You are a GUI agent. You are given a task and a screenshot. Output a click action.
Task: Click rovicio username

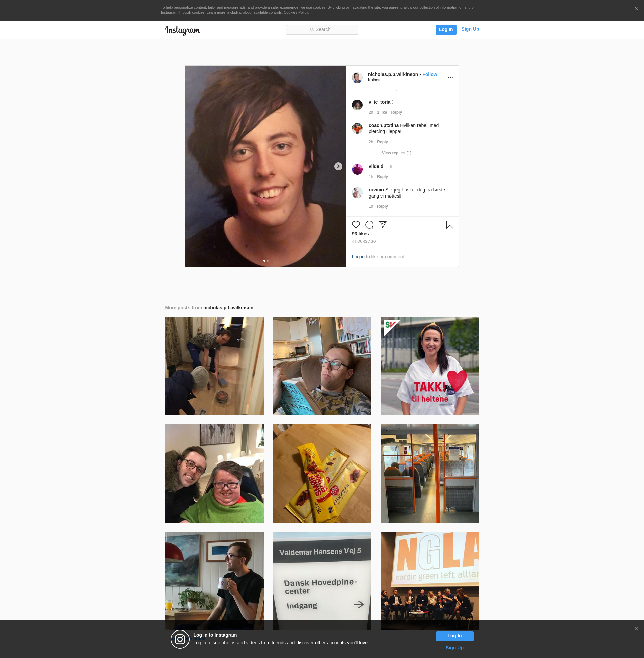[x=376, y=190]
